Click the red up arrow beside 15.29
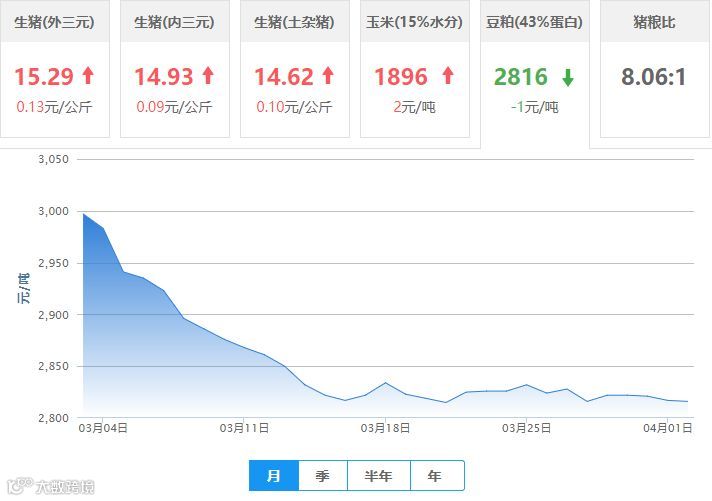 pos(88,75)
